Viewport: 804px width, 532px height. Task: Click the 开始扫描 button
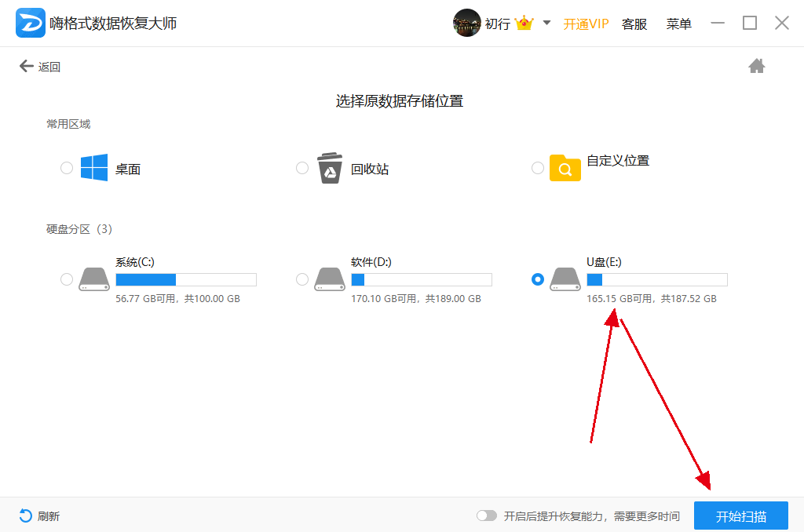tap(741, 516)
